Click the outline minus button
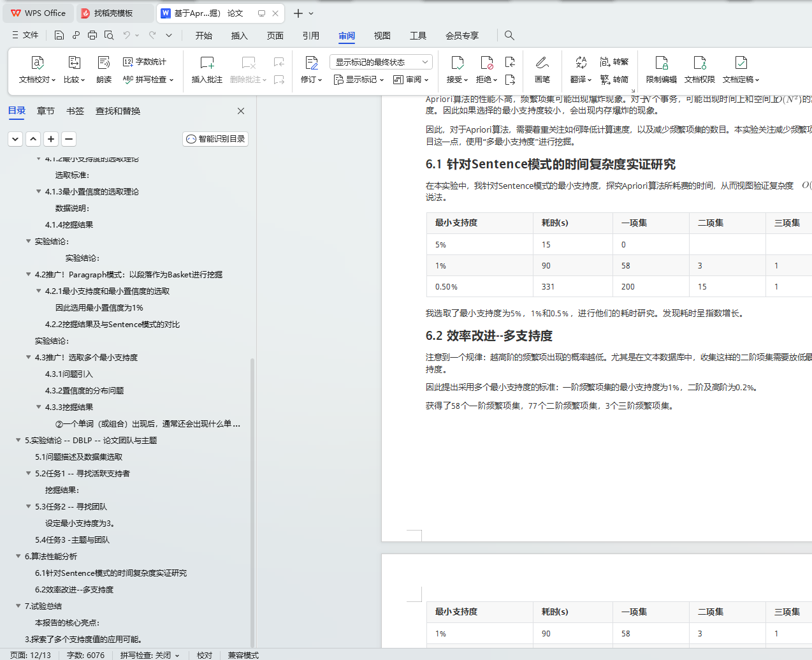This screenshot has height=660, width=812. [x=69, y=139]
